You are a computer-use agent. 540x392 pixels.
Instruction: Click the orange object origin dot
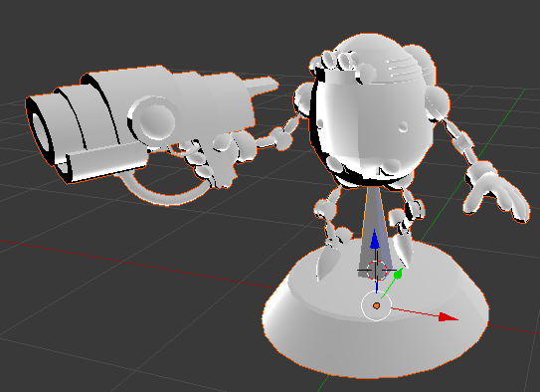(377, 305)
